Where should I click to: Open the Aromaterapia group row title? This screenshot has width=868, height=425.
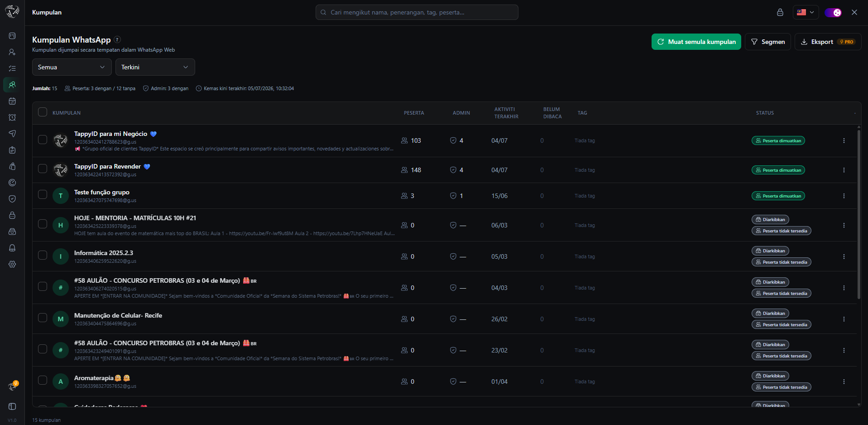[102, 378]
